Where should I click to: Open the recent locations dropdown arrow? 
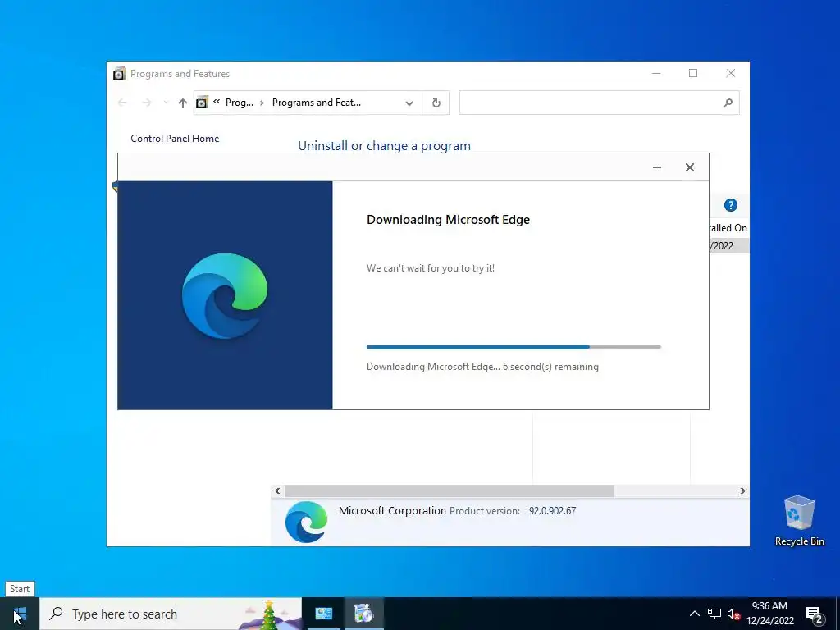point(166,103)
